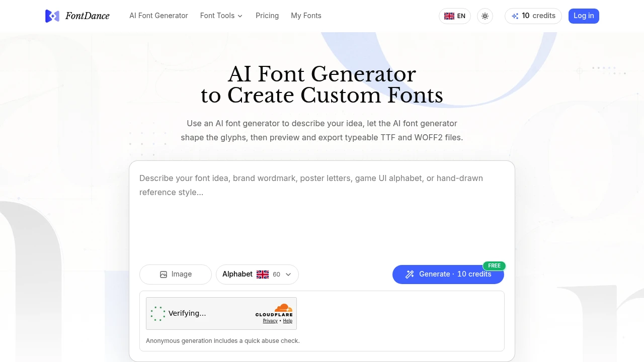The height and width of the screenshot is (362, 644).
Task: Click the Cloudflare logo in the verification box
Action: 274,310
